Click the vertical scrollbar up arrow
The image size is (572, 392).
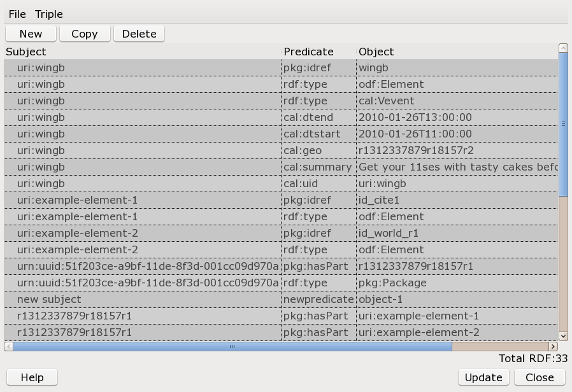(x=563, y=48)
